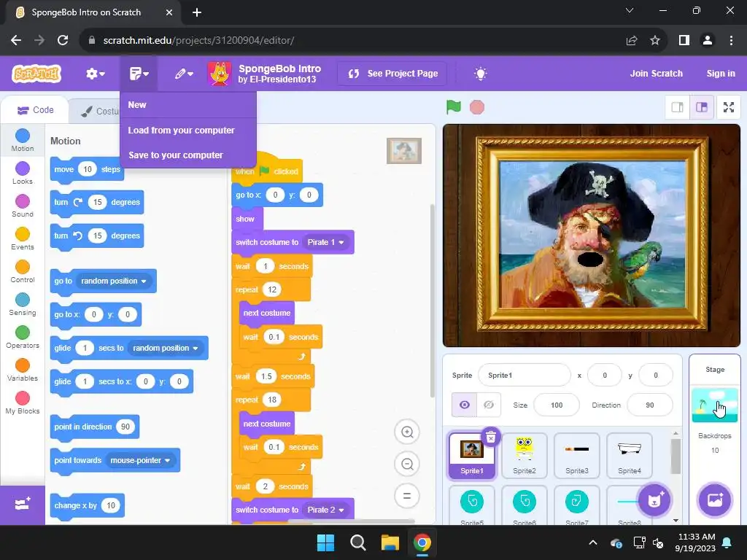Image resolution: width=747 pixels, height=560 pixels.
Task: Select the Operators block category
Action: [x=23, y=337]
